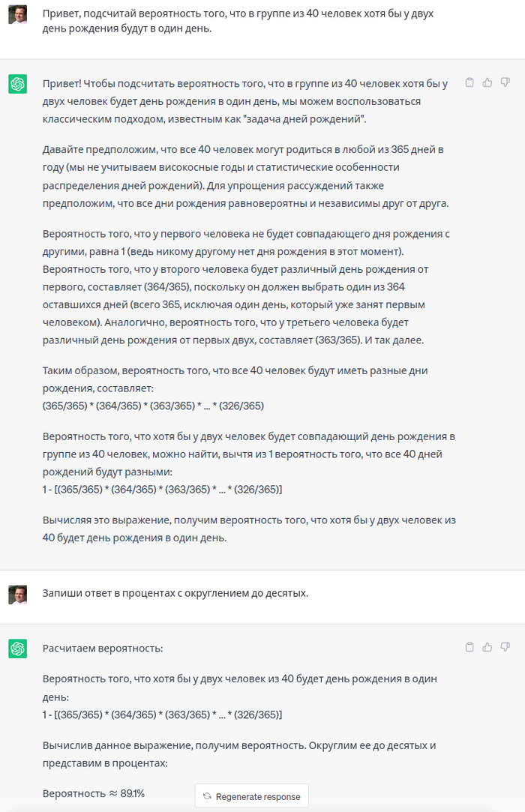Click user avatar beside 'Запиши ответ в процентах'
525x812 pixels.
pyautogui.click(x=18, y=595)
